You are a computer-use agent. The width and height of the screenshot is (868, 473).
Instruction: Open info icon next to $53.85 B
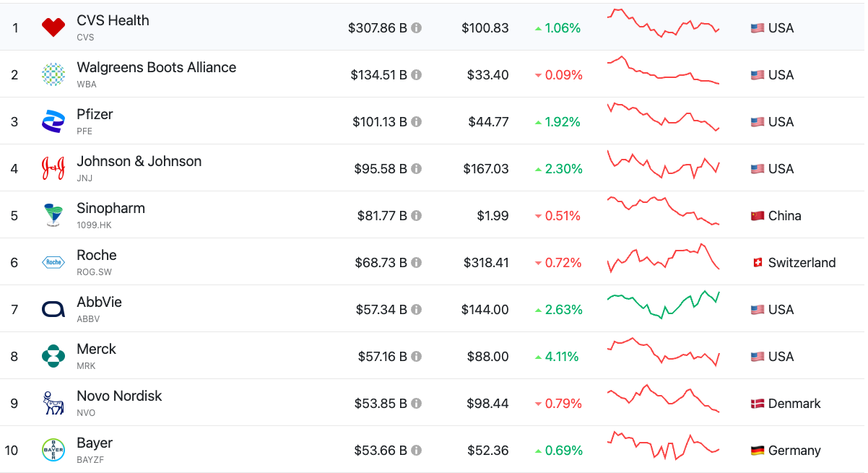pos(417,404)
